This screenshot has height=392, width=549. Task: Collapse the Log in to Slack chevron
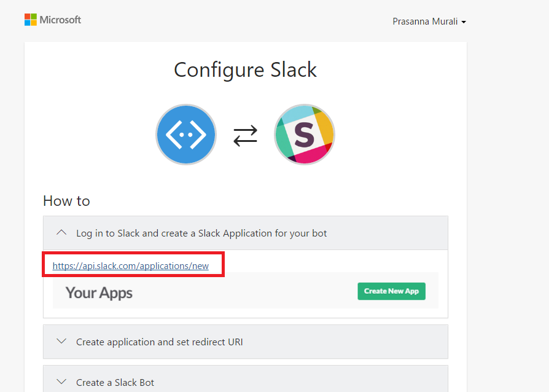point(61,233)
